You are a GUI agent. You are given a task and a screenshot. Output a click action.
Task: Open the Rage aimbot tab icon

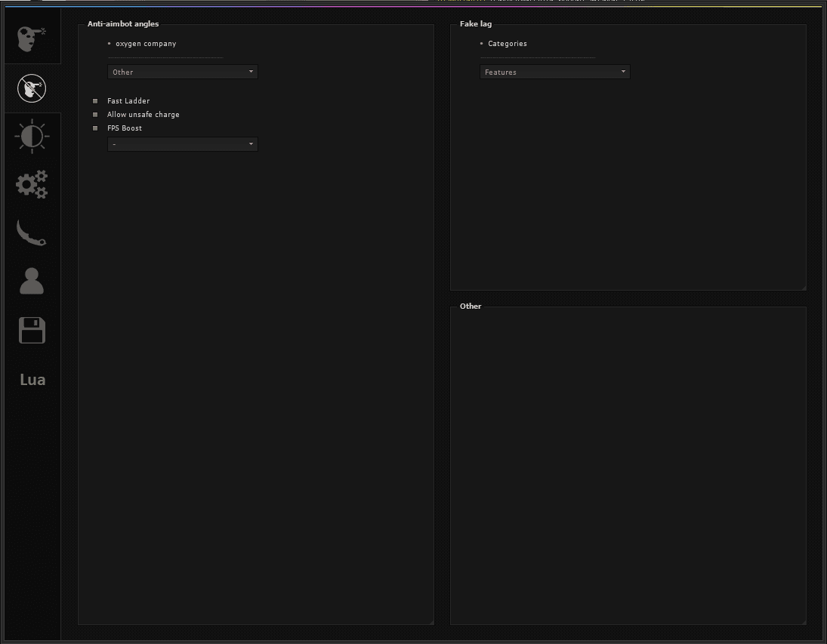click(32, 38)
